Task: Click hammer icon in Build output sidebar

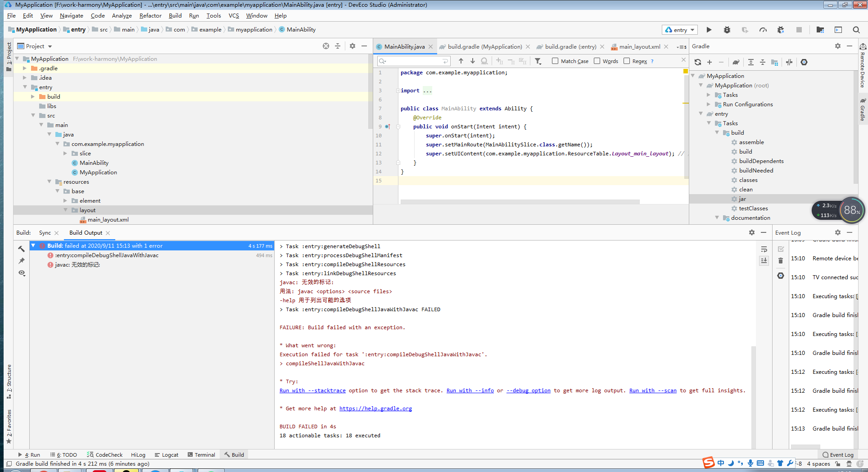Action: (x=22, y=249)
